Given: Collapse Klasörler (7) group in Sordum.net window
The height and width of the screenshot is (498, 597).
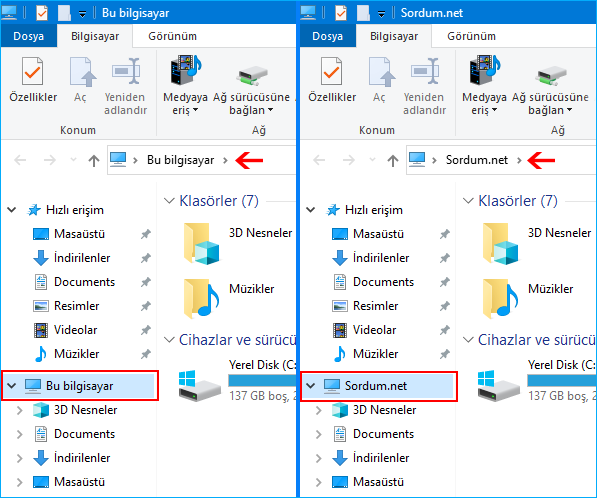Looking at the screenshot, I should tap(468, 201).
